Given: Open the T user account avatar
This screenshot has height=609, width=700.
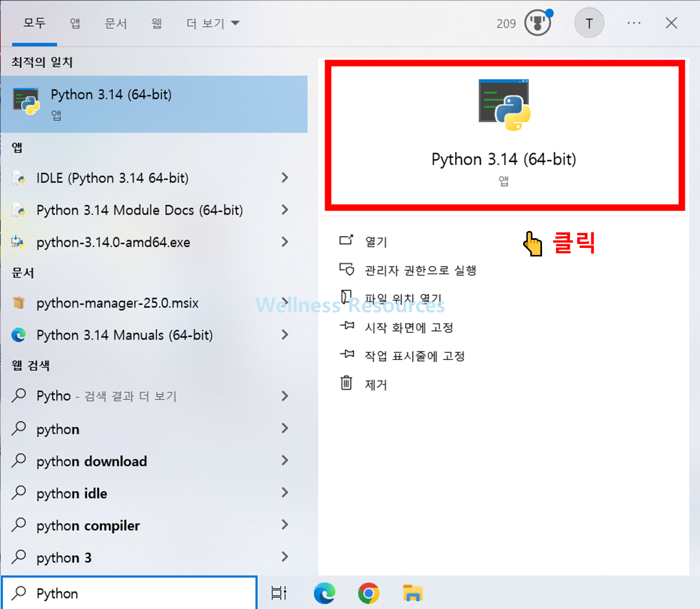Looking at the screenshot, I should tap(589, 23).
